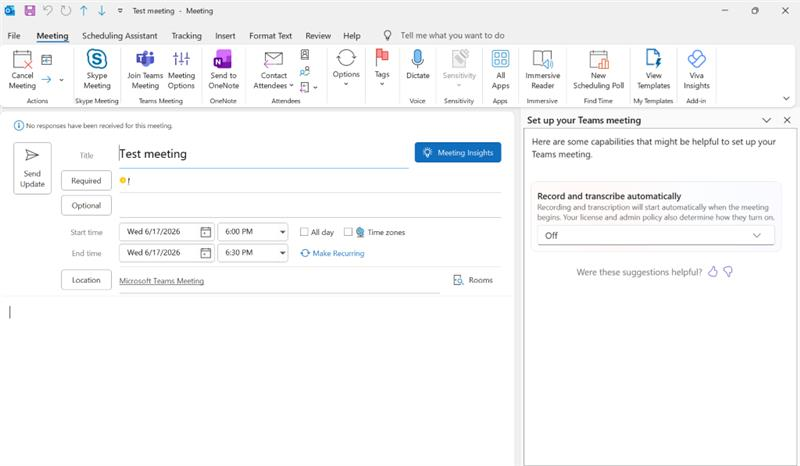Check the All day checkbox

pyautogui.click(x=304, y=232)
